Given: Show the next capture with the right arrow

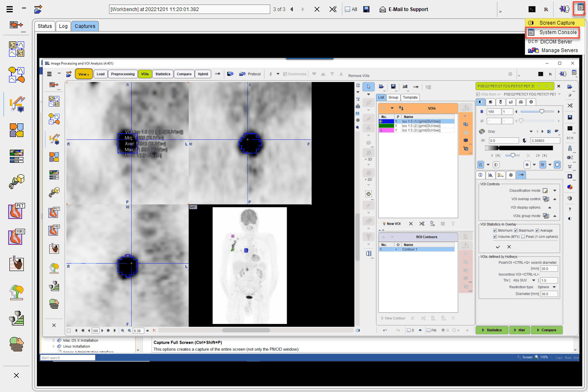Looking at the screenshot, I should click(x=303, y=9).
